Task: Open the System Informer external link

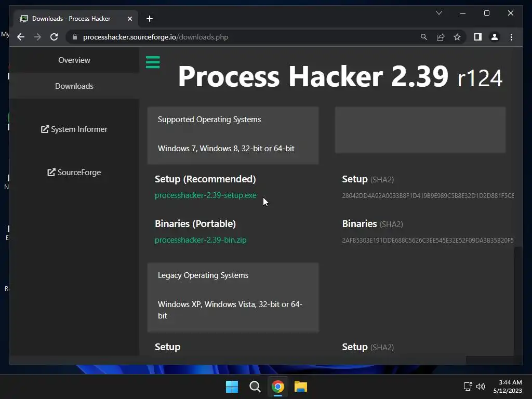Action: point(74,129)
